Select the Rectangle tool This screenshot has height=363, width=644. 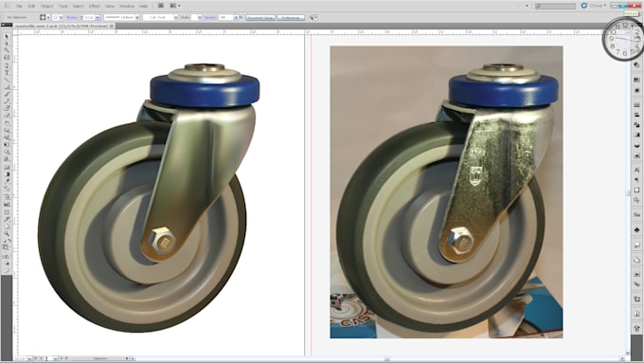tap(7, 87)
